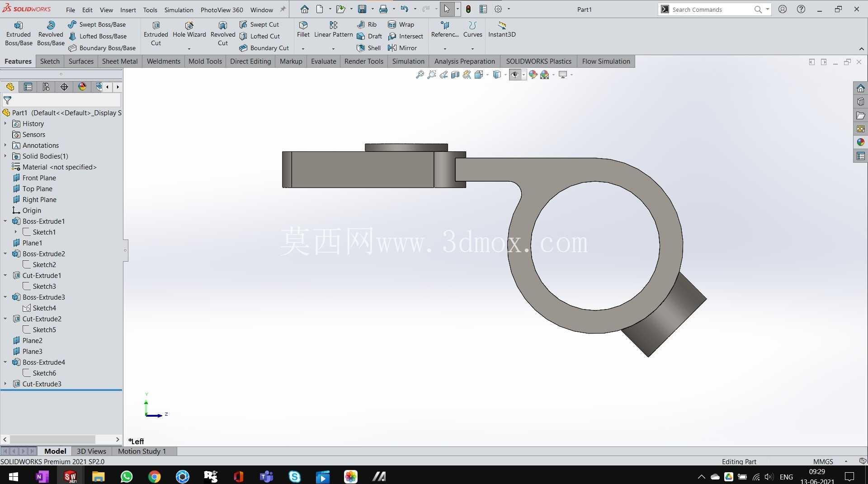
Task: Toggle Hide/Show Items eye button
Action: [x=514, y=75]
